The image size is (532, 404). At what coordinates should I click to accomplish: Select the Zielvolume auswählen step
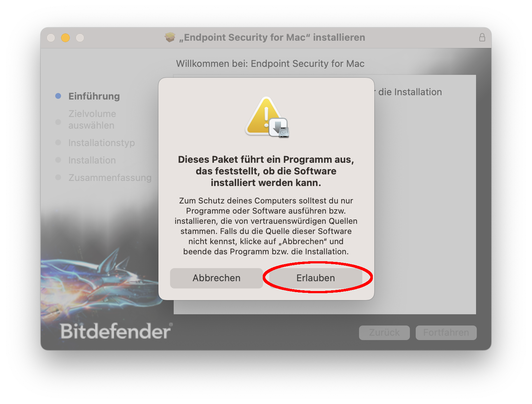[92, 120]
